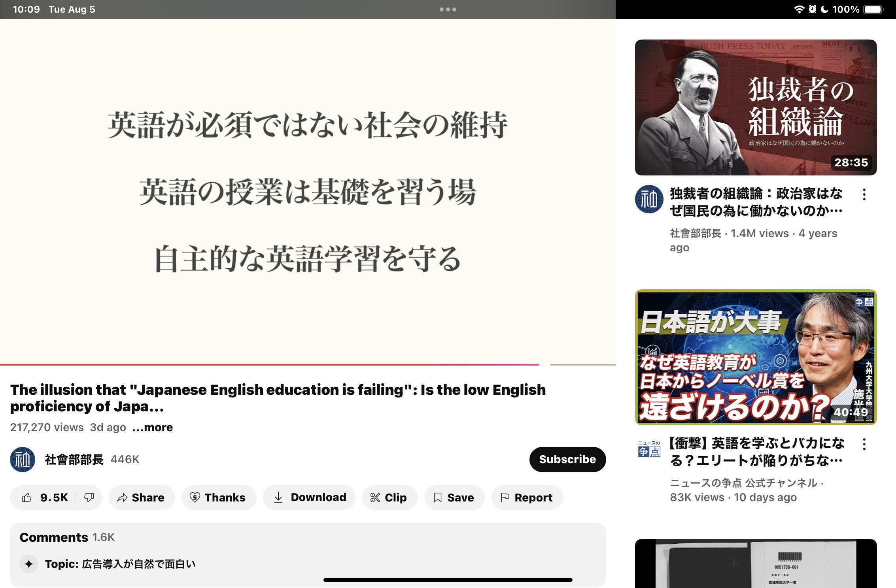This screenshot has width=896, height=588.
Task: Save the video to a playlist
Action: tap(454, 498)
